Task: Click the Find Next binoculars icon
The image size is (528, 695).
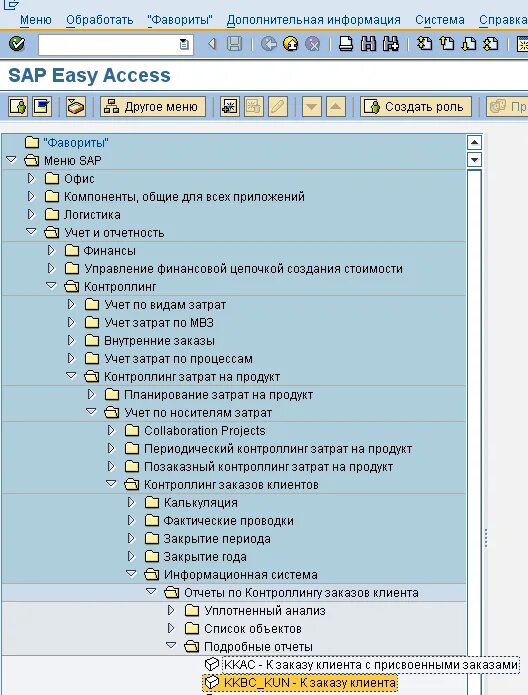Action: [391, 44]
